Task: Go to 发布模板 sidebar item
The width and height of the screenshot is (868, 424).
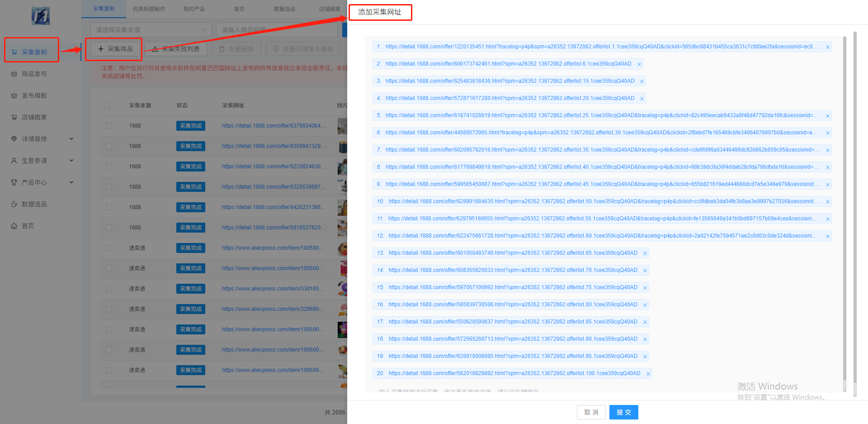Action: tap(41, 95)
